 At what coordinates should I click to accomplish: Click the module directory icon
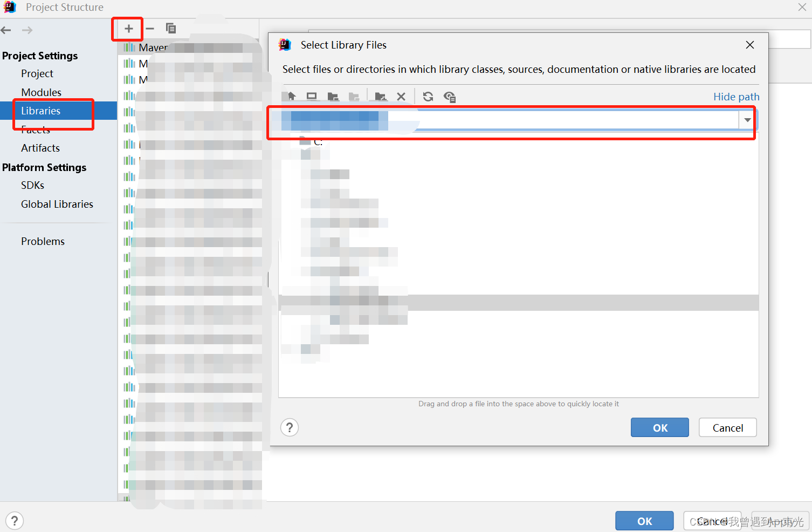tap(354, 97)
